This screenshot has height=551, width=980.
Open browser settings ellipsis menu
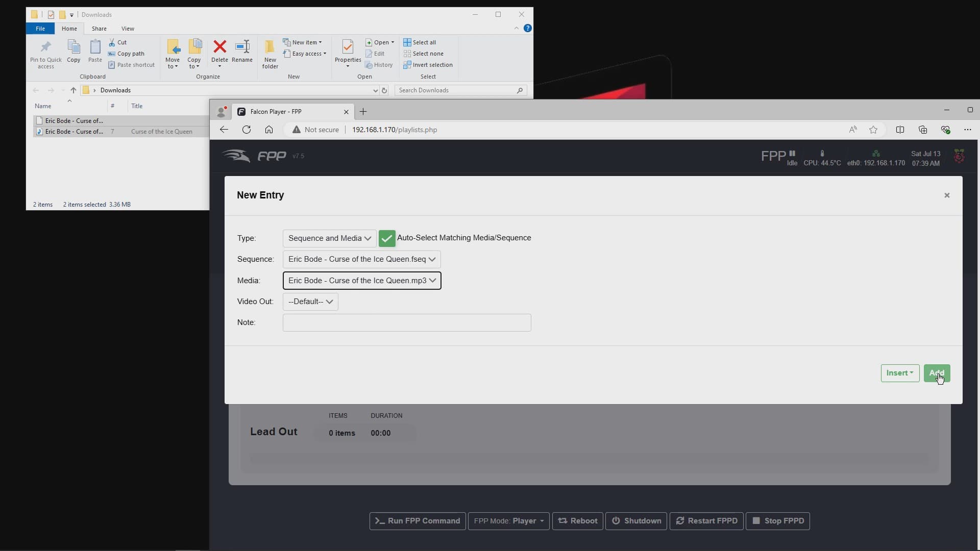(x=967, y=130)
